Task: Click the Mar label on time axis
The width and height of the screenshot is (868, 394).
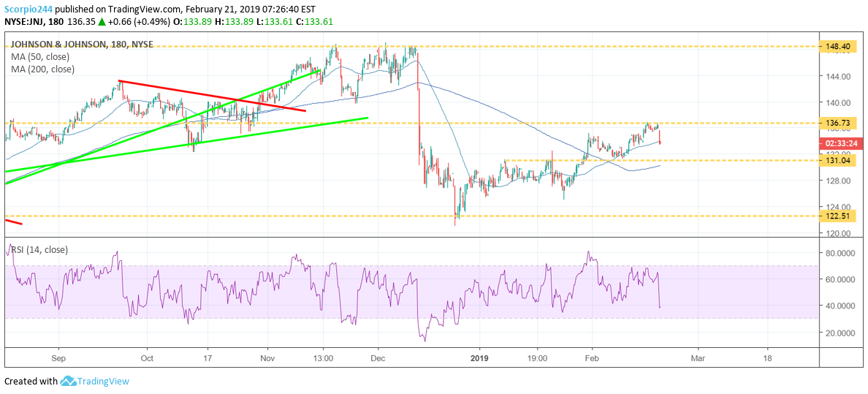Action: [698, 359]
